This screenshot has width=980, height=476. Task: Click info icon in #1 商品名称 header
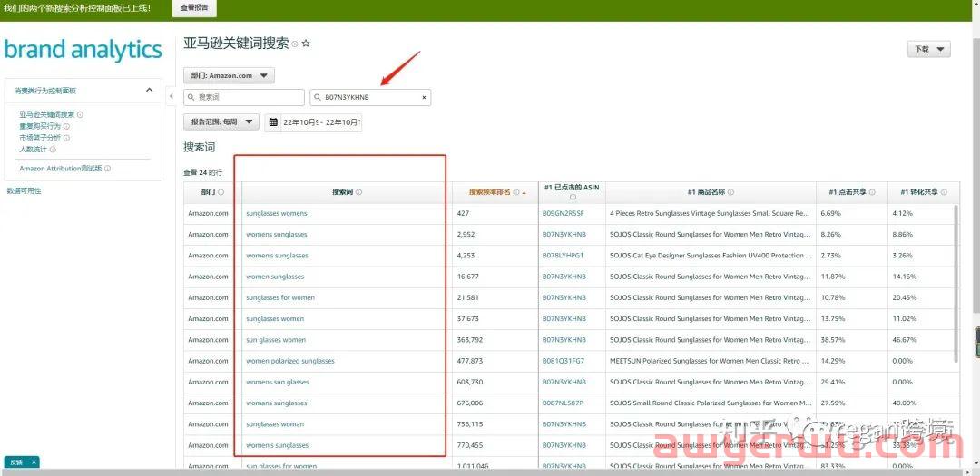tap(730, 192)
